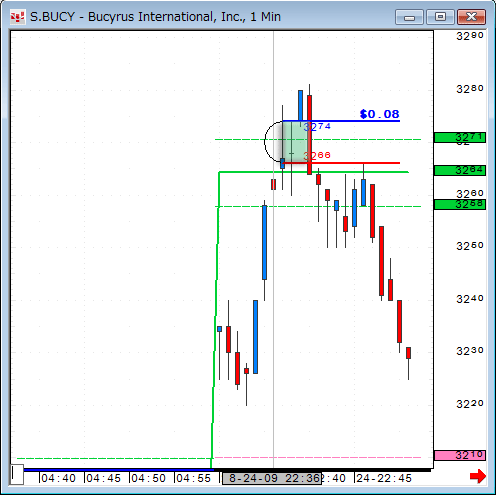Click the 8-24-09 22:36 cursor time label
The image size is (496, 495).
pyautogui.click(x=272, y=478)
